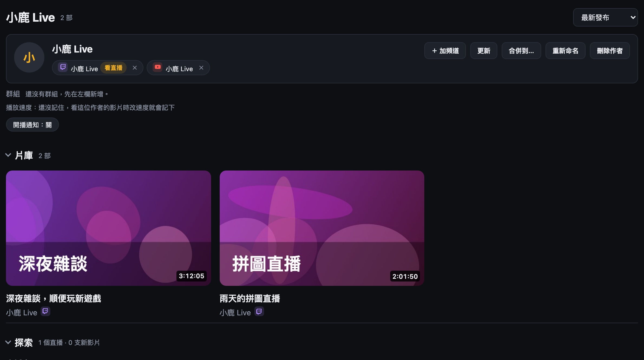Click the Twitch icon under 深夜雜談，順便玩新遊戲

pos(45,311)
